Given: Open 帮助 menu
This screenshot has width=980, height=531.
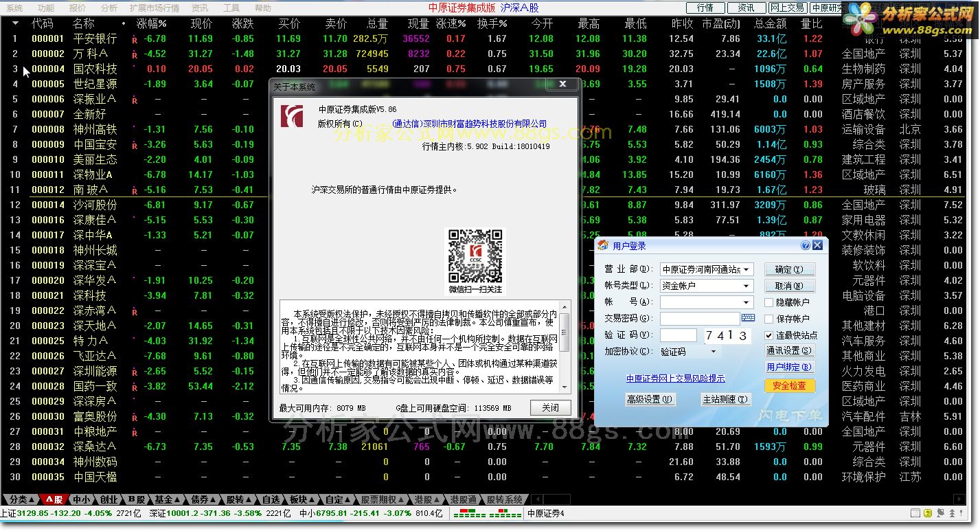Looking at the screenshot, I should point(263,8).
